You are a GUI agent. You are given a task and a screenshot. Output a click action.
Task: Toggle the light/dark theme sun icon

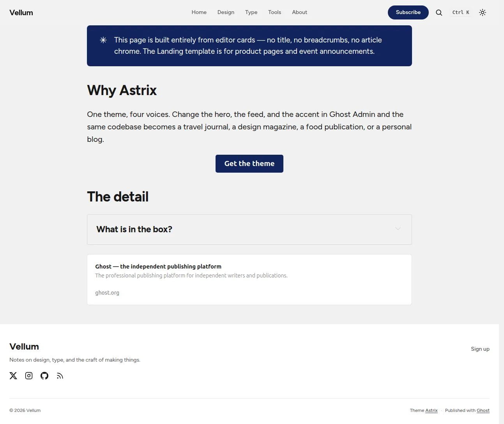[x=483, y=12]
